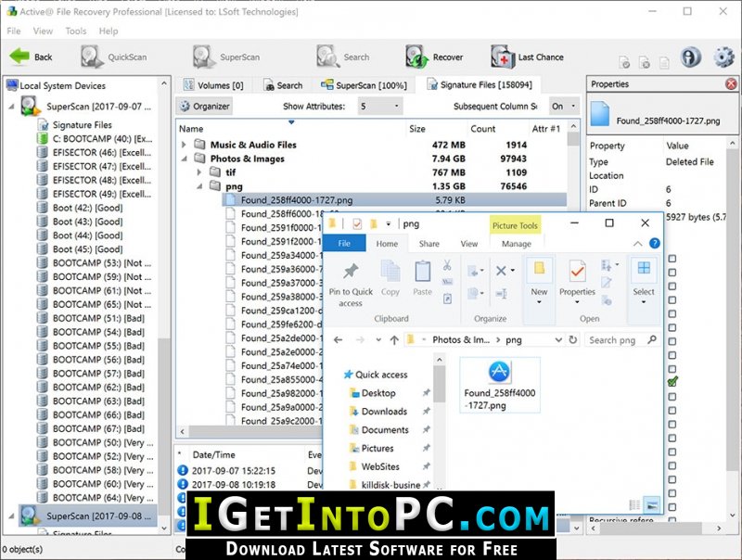Image resolution: width=742 pixels, height=560 pixels.
Task: Open Explorer Manage ribbon tab
Action: 517,244
